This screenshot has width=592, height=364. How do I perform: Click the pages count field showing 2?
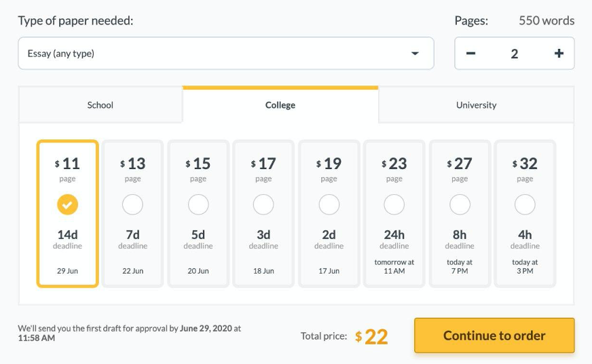[515, 54]
